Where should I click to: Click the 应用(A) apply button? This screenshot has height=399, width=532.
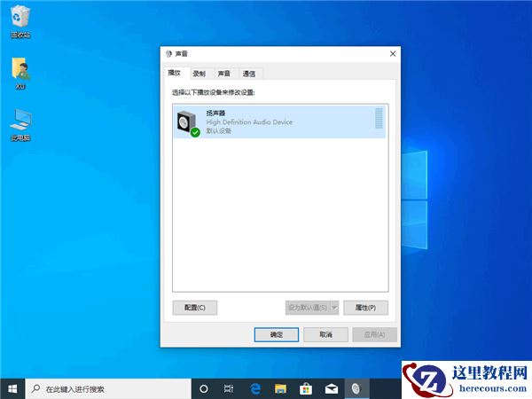pos(374,335)
